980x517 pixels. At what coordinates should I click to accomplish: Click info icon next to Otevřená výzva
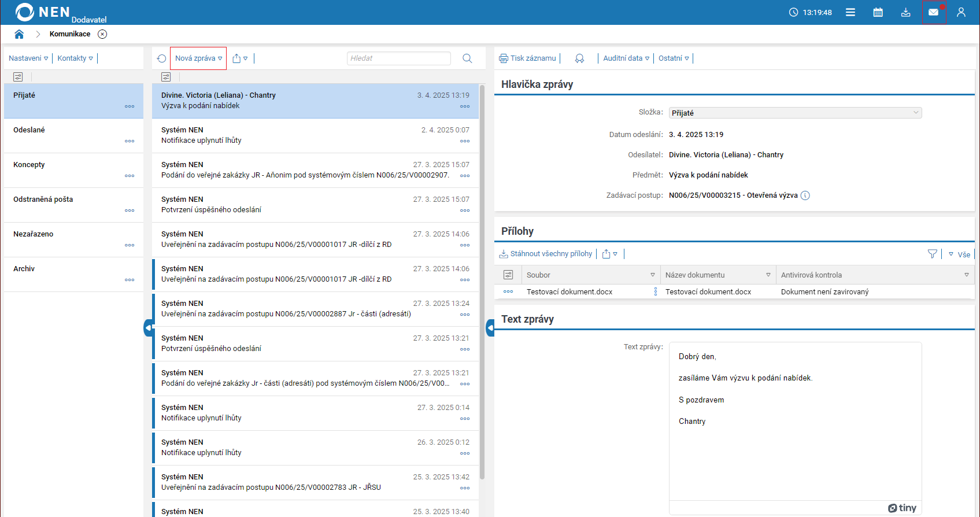tap(805, 195)
